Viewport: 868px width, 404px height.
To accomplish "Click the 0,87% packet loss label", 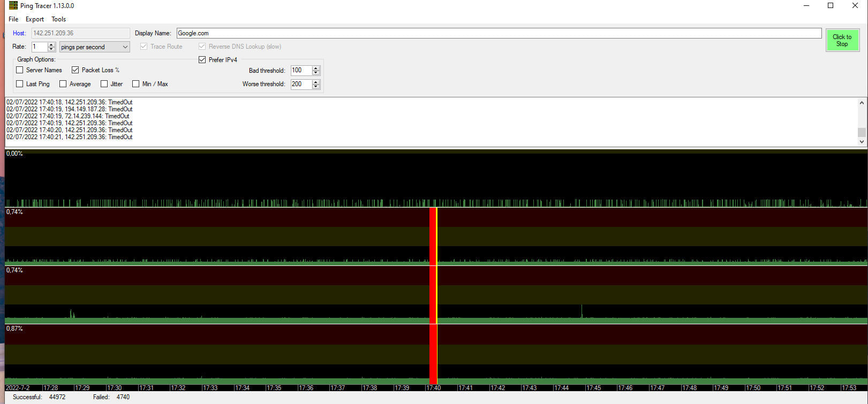I will pyautogui.click(x=14, y=329).
